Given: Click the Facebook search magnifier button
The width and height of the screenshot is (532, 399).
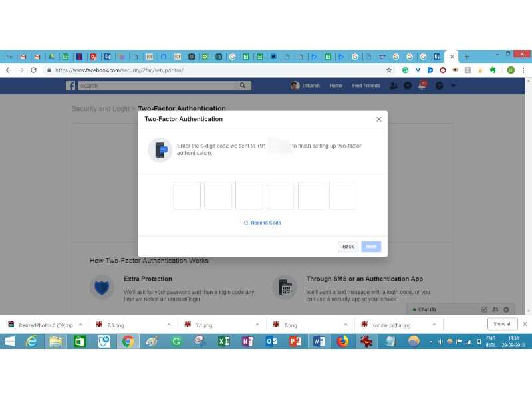Looking at the screenshot, I should [x=243, y=86].
